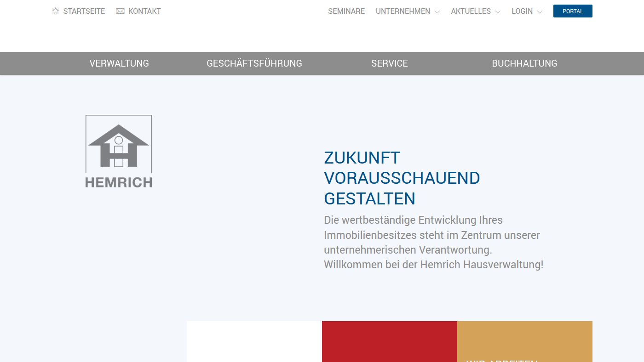Open the Login menu
644x362 pixels.
tap(522, 11)
